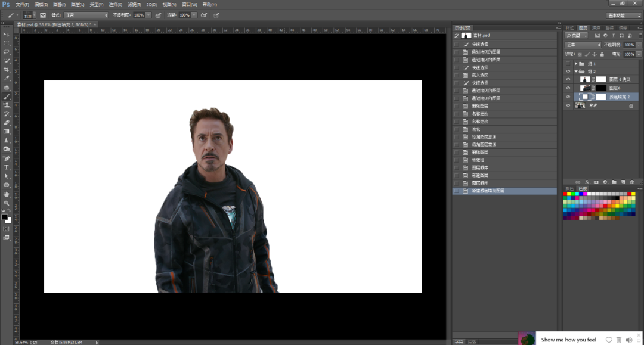Select the Gradient tool
644x345 pixels.
click(x=6, y=132)
